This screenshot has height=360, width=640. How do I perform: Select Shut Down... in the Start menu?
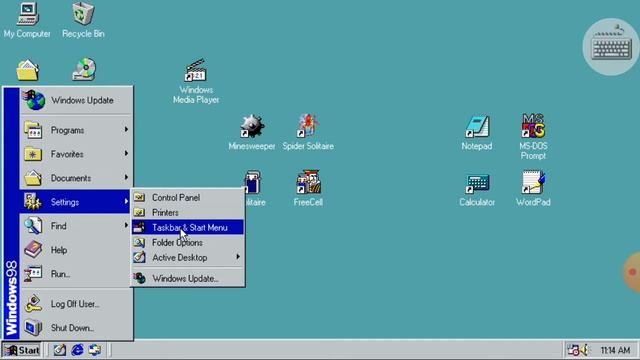pyautogui.click(x=76, y=328)
